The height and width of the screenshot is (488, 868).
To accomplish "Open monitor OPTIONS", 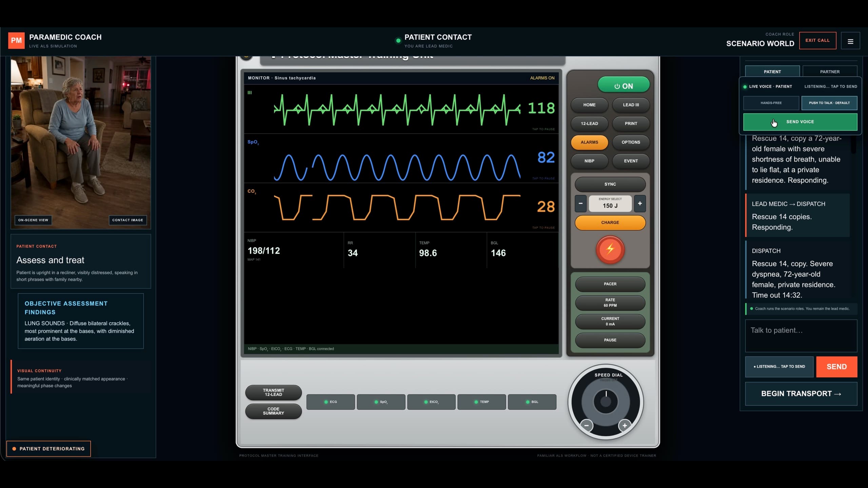I will tap(631, 142).
